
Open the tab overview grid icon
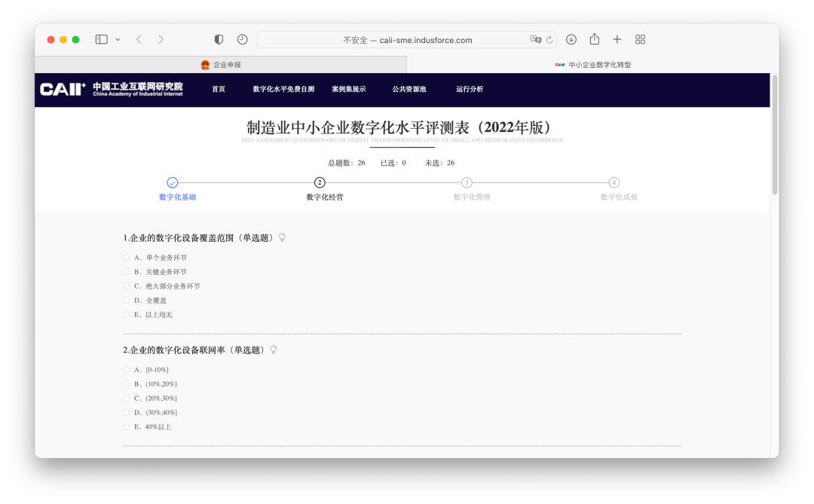coord(640,38)
